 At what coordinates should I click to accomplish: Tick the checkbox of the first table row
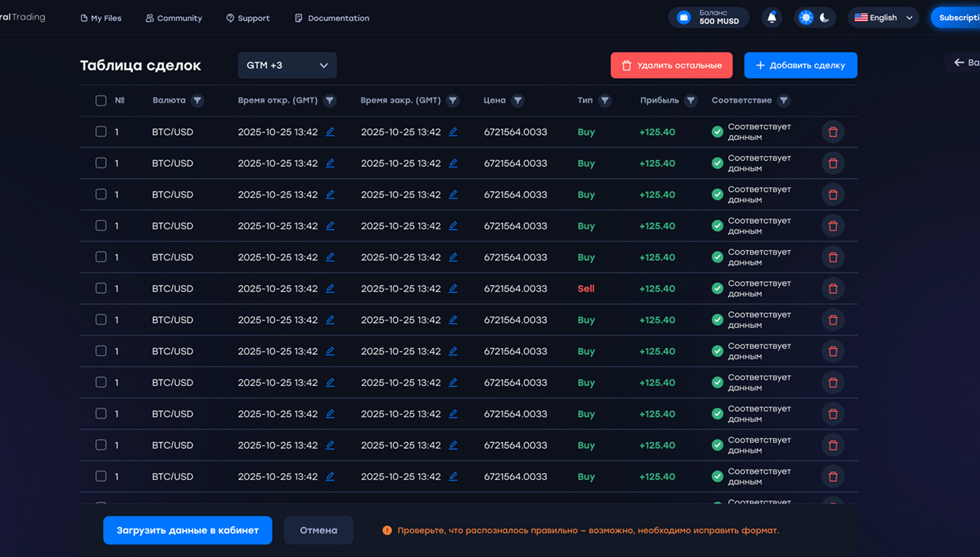(x=101, y=132)
